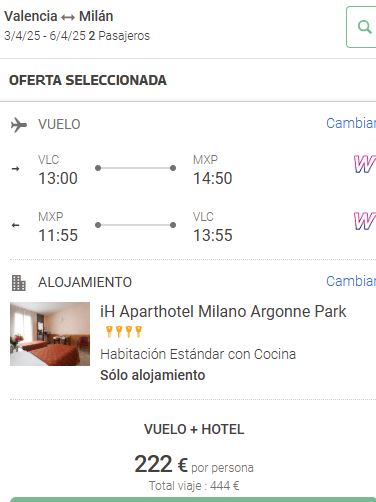Change the selected flight via Cambiar
Screen dimensions: 376x502
tap(351, 123)
